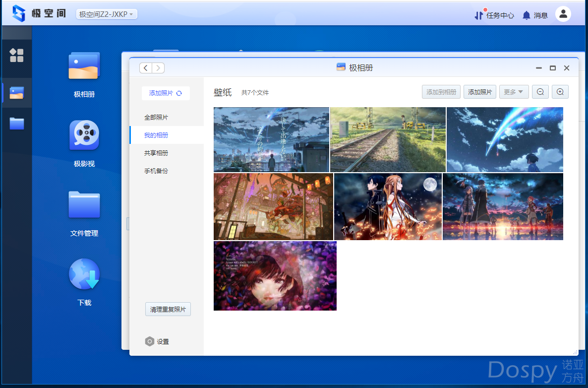The width and height of the screenshot is (588, 388).
Task: Maximize the 极相册 window
Action: click(x=553, y=68)
